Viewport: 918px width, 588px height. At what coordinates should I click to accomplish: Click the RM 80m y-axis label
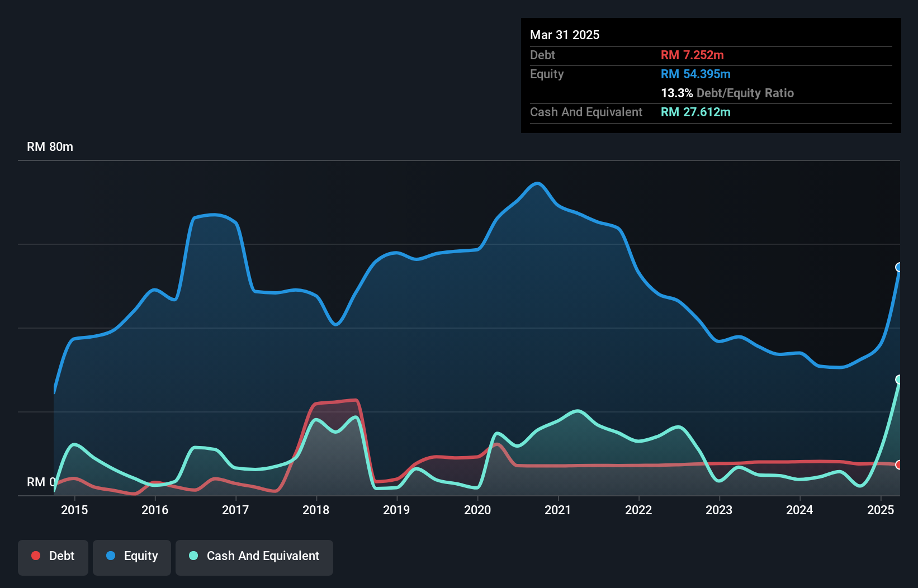pyautogui.click(x=50, y=146)
